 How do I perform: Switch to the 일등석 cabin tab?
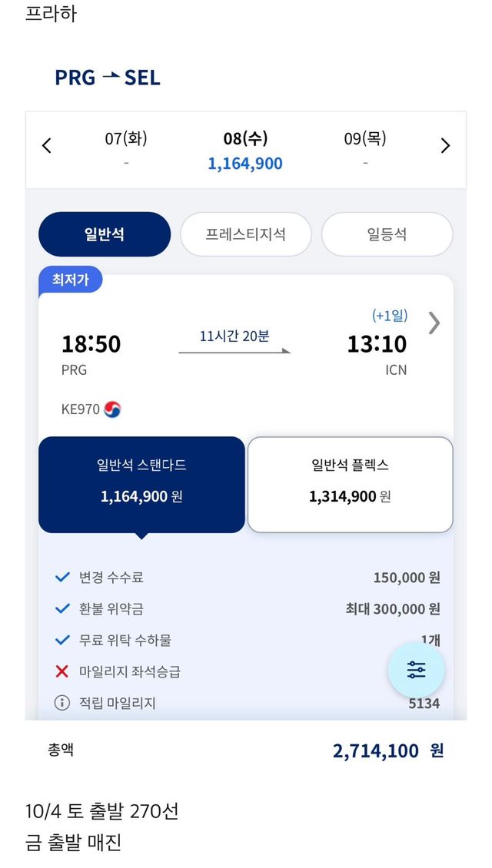[387, 234]
